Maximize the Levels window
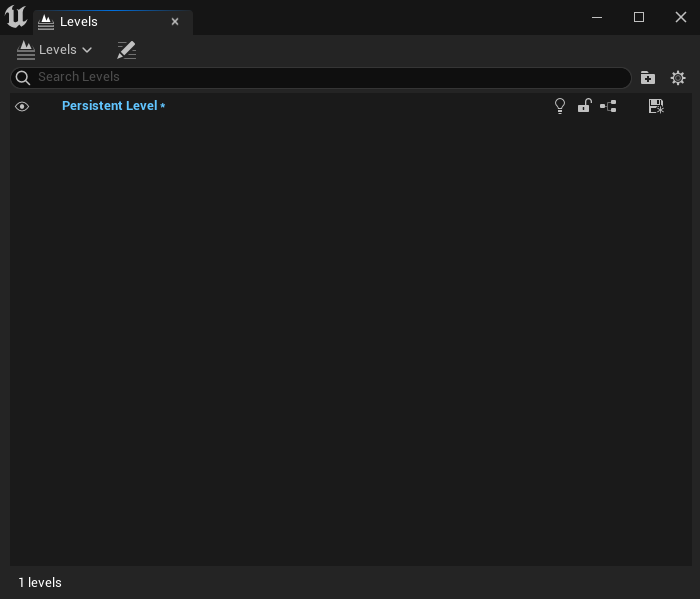The width and height of the screenshot is (700, 599). pos(639,17)
